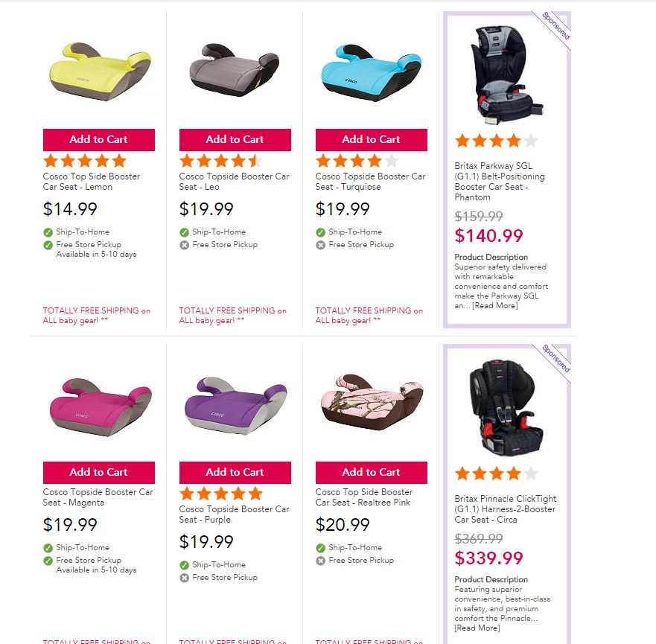The width and height of the screenshot is (656, 644).
Task: Add Cosco Lemon booster seat to cart
Action: [99, 139]
